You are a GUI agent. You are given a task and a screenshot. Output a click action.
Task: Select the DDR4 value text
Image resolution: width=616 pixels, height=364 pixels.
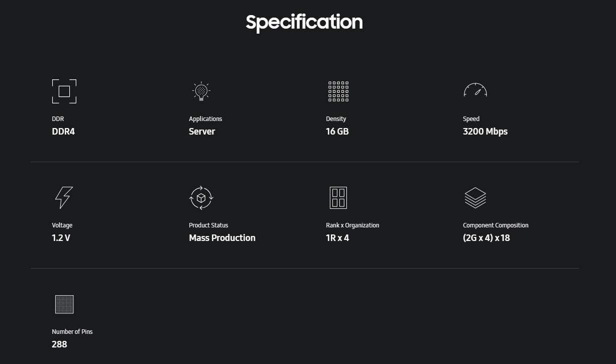click(63, 132)
